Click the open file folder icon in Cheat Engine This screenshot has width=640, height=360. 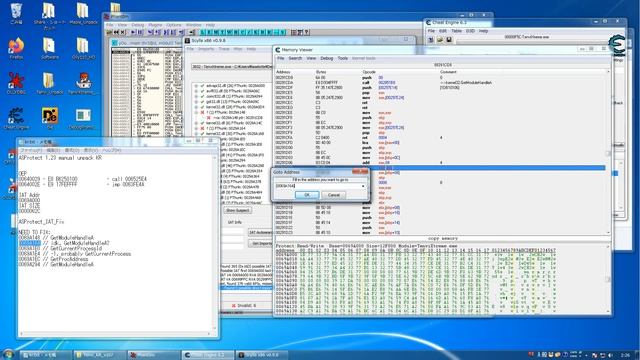[x=440, y=40]
